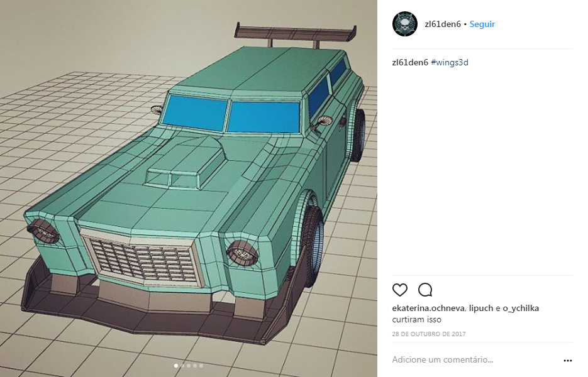588x377 pixels.
Task: Select the fifth carousel dot indicator
Action: click(201, 366)
